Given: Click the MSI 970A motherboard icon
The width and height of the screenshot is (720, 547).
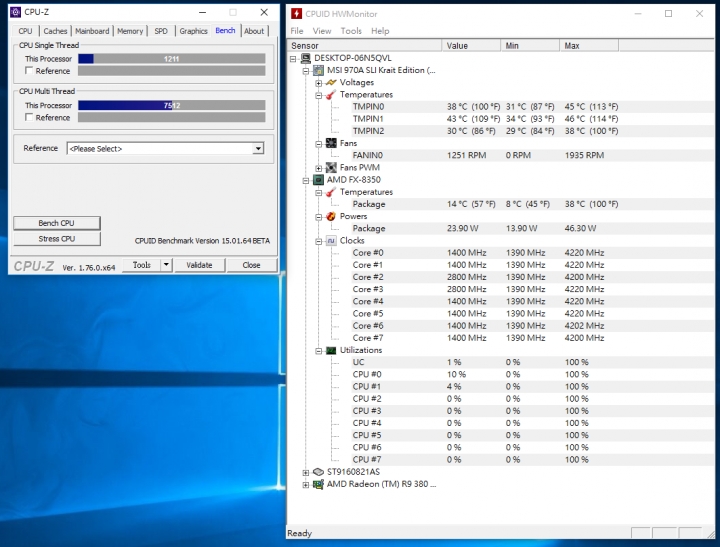Looking at the screenshot, I should point(318,70).
